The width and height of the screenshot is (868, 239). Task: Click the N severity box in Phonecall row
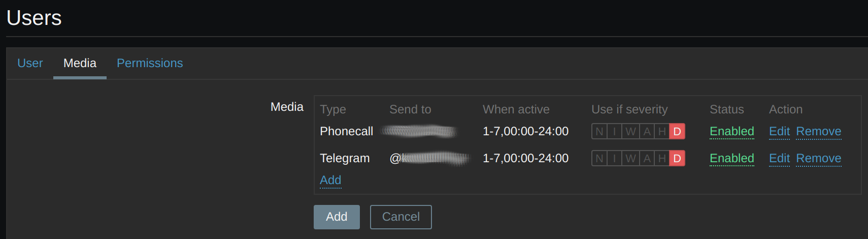click(x=599, y=132)
